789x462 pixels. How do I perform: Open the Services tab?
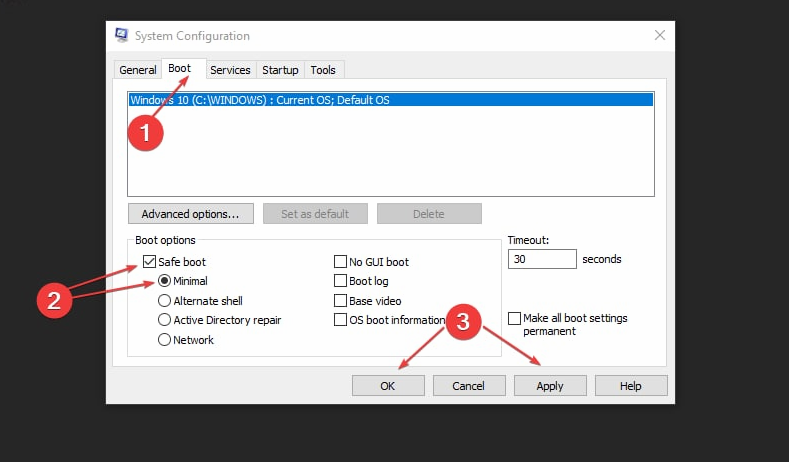(x=230, y=70)
